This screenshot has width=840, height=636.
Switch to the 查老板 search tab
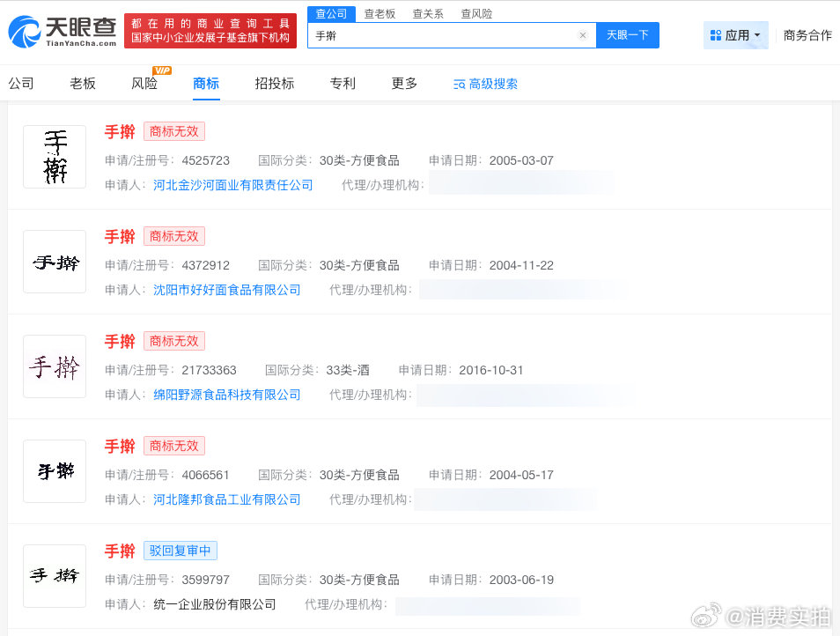coord(379,14)
